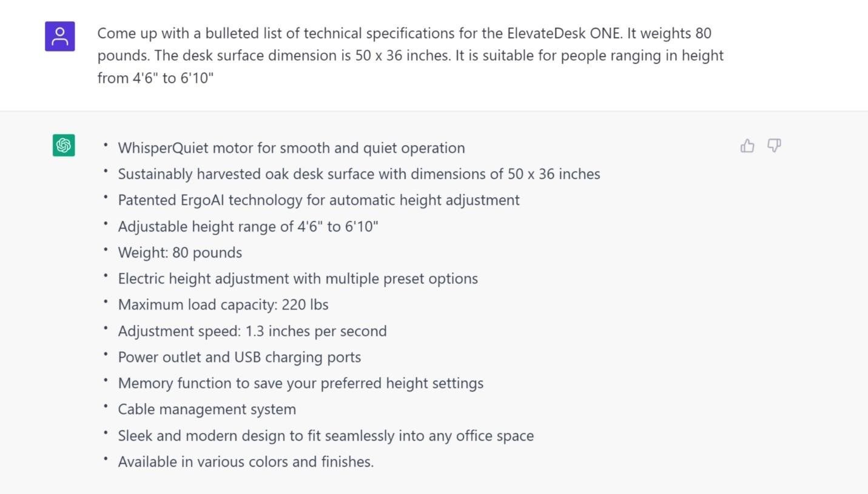This screenshot has height=494, width=868.
Task: Click the "Weight: 80 pounds" bullet
Action: [180, 253]
